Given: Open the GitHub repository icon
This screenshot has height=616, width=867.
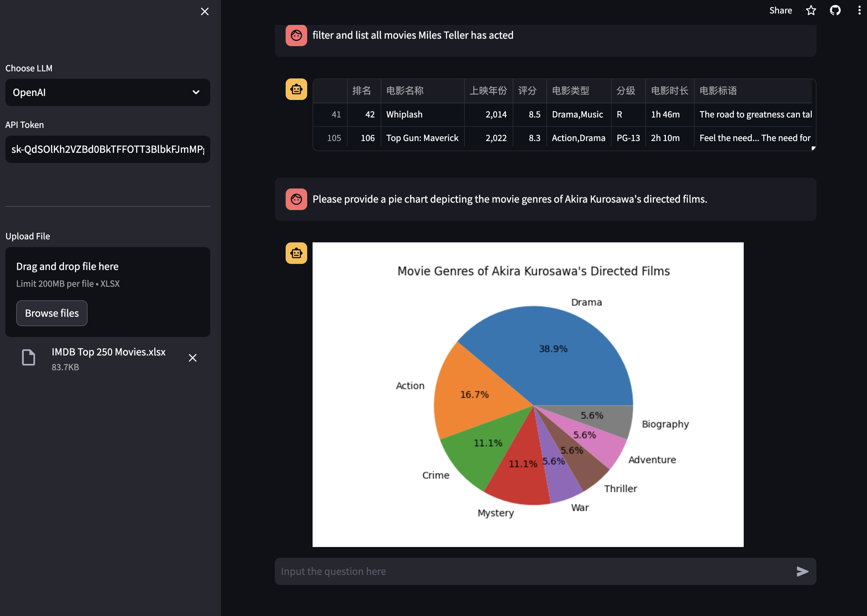Looking at the screenshot, I should (x=835, y=10).
